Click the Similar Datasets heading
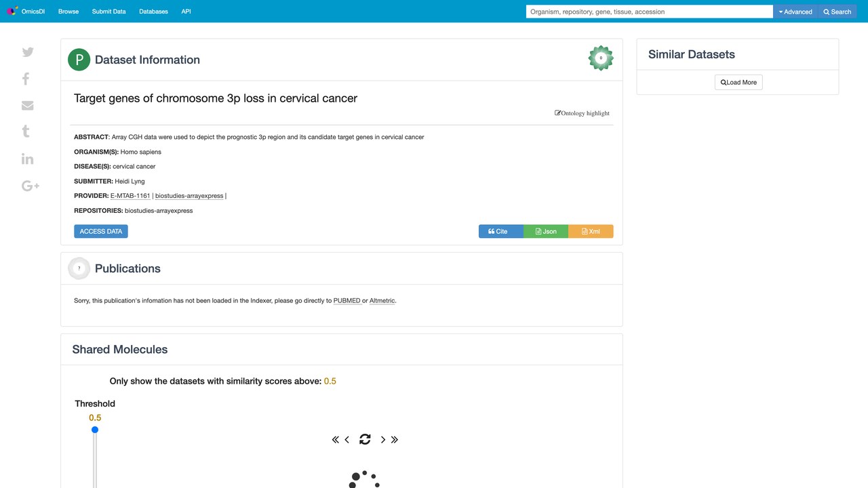Image resolution: width=868 pixels, height=488 pixels. (x=692, y=54)
